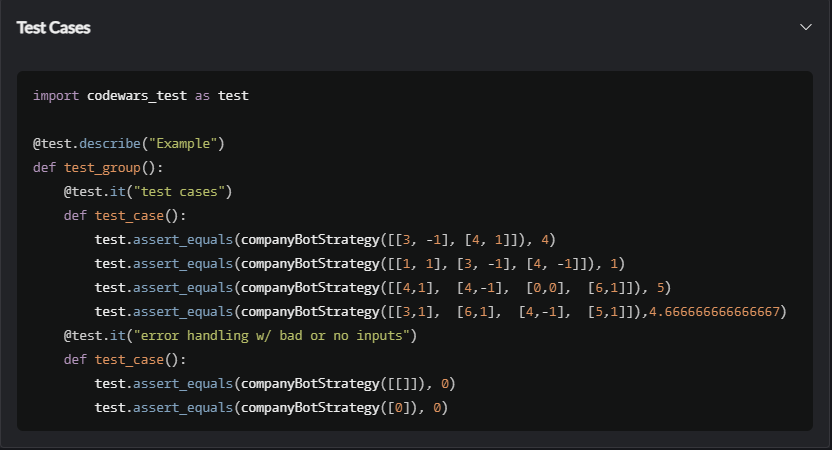Click the def test_group(): line
Screen dimensions: 832x450
[98, 168]
